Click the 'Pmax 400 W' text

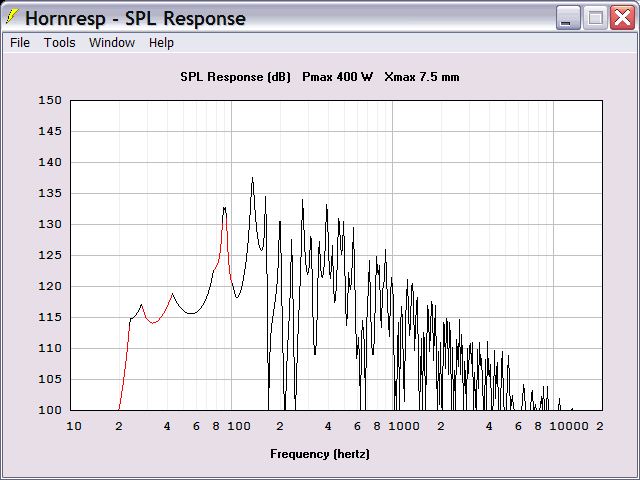[x=337, y=77]
